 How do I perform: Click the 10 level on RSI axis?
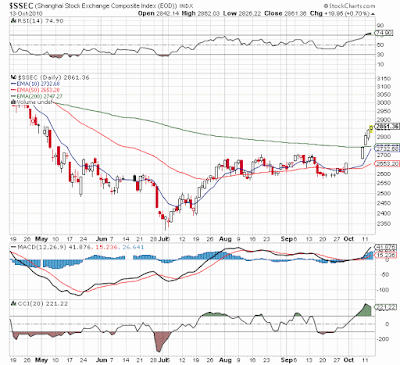tap(381, 64)
